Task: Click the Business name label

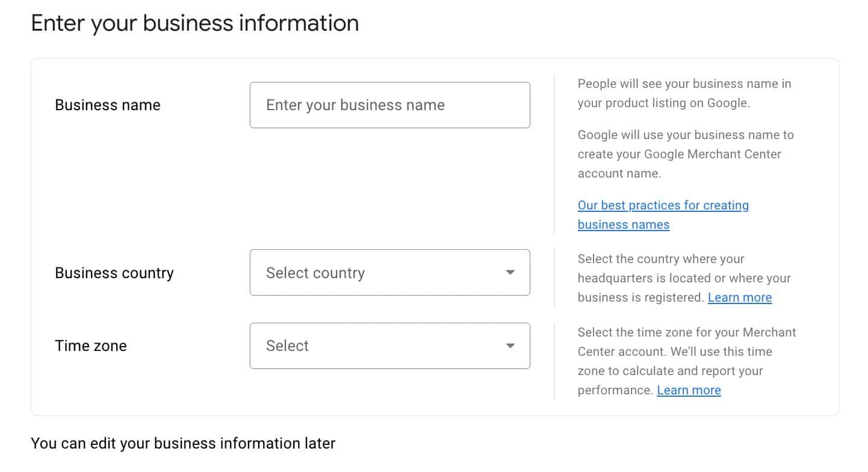Action: pos(108,105)
